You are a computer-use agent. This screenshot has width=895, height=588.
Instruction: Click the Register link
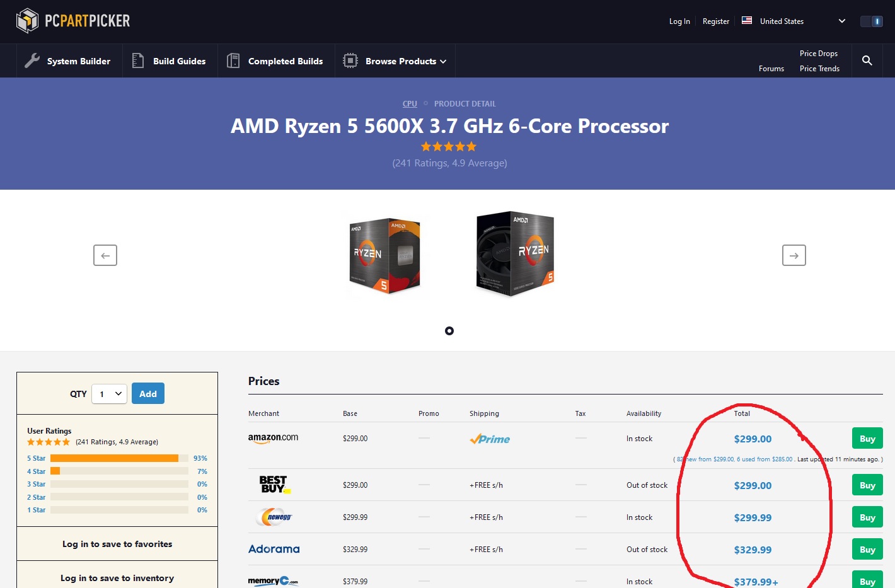pyautogui.click(x=716, y=21)
